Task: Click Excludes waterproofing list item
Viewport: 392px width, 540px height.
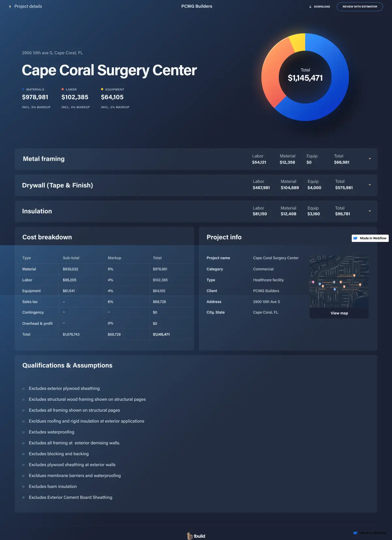Action: [x=52, y=432]
